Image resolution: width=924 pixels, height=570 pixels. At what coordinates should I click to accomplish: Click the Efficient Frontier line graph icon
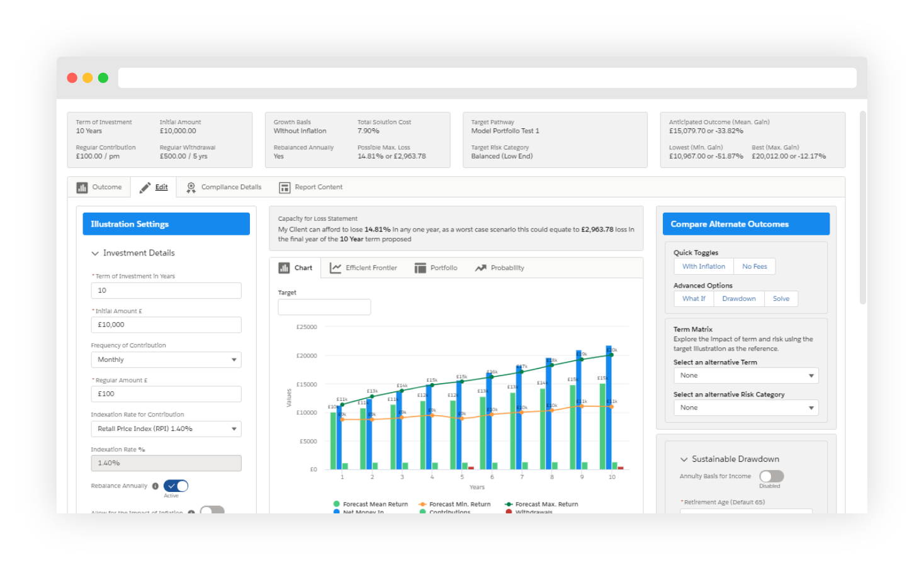click(335, 268)
